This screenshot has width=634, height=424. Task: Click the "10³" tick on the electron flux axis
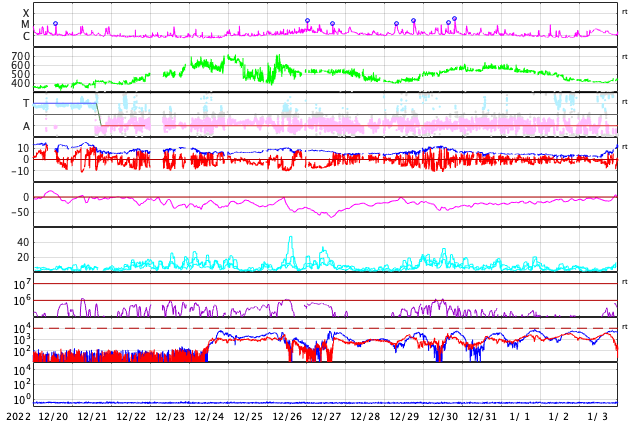click(22, 340)
